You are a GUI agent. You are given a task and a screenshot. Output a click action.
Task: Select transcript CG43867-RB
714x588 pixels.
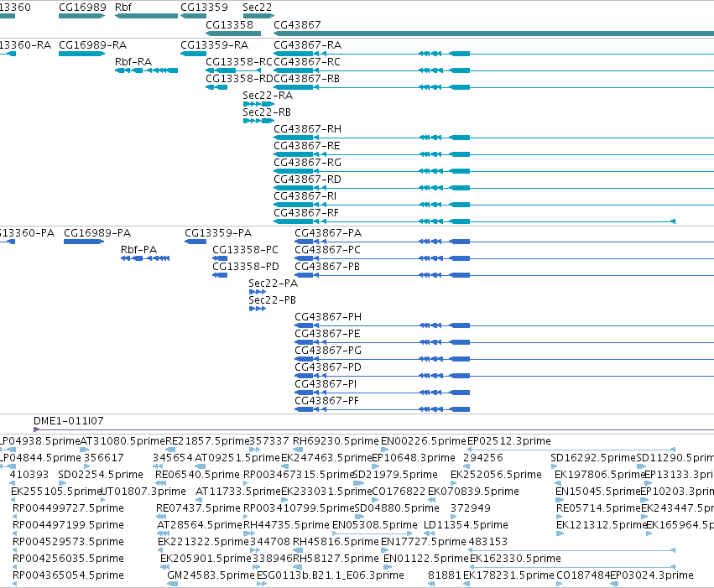click(307, 78)
